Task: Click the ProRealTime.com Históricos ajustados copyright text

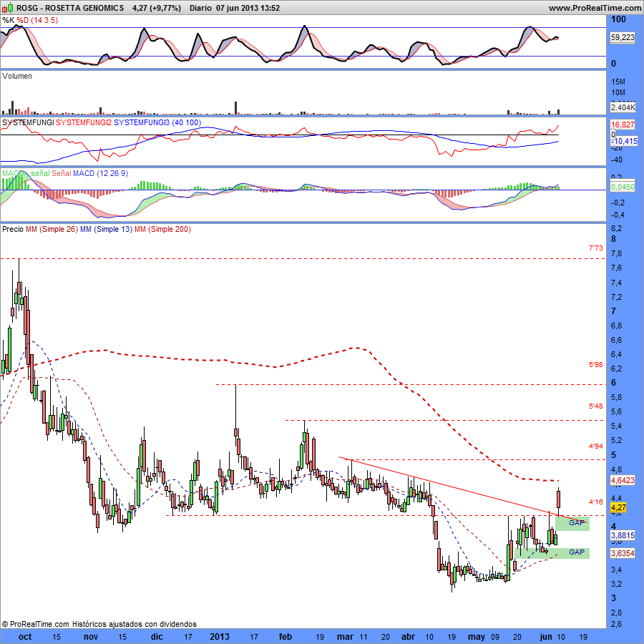Action: (x=99, y=624)
